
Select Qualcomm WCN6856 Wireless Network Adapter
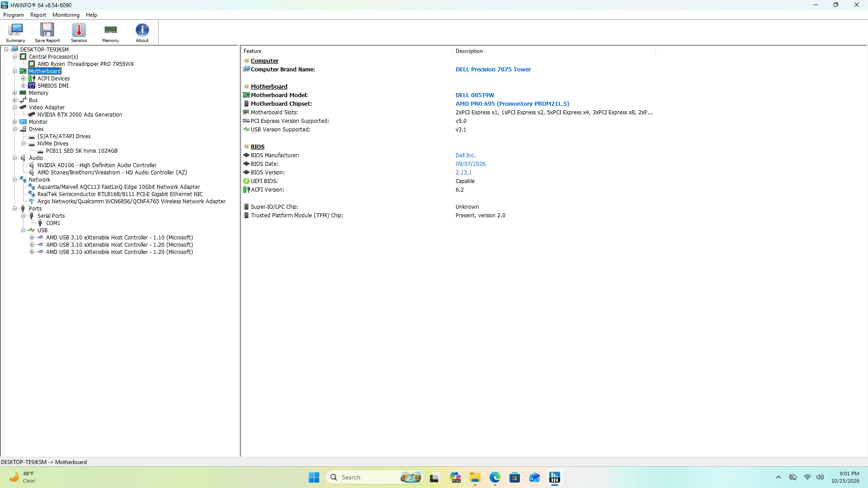tap(131, 202)
